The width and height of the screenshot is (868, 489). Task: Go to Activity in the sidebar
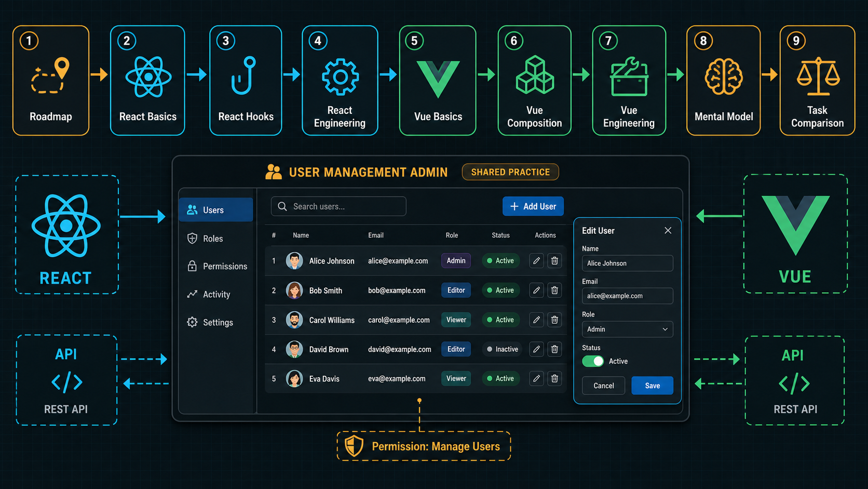coord(216,294)
